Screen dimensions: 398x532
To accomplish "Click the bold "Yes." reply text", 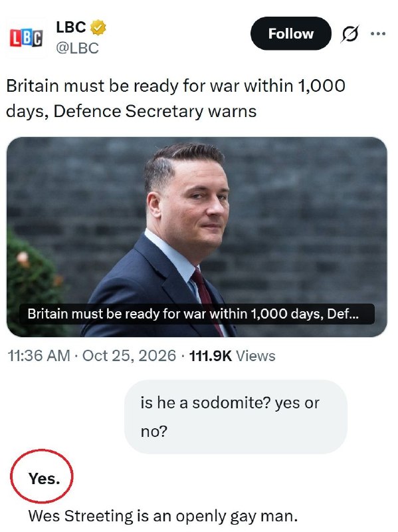I will coord(45,479).
